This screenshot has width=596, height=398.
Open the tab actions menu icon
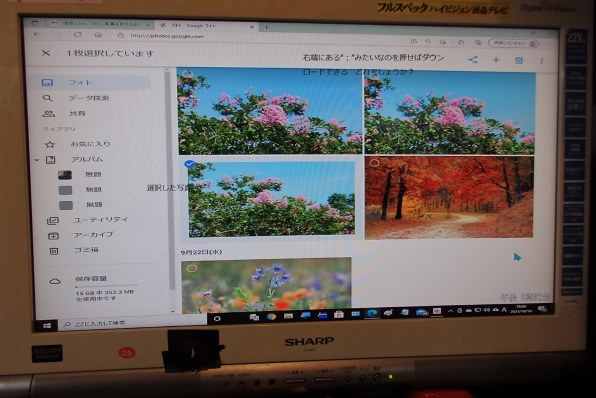[x=35, y=23]
